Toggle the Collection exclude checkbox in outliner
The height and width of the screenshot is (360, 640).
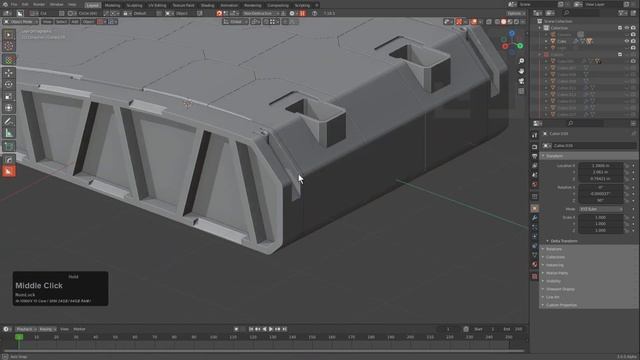[620, 28]
